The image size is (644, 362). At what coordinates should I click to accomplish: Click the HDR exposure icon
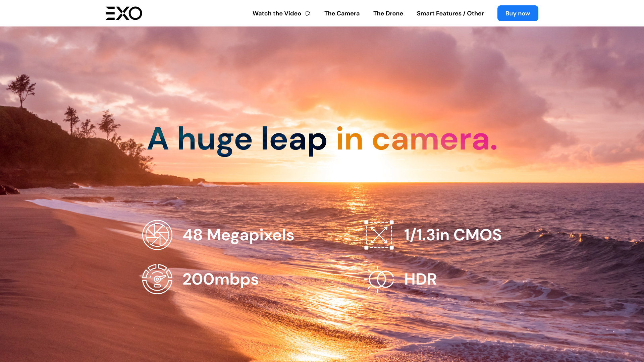[x=379, y=279]
